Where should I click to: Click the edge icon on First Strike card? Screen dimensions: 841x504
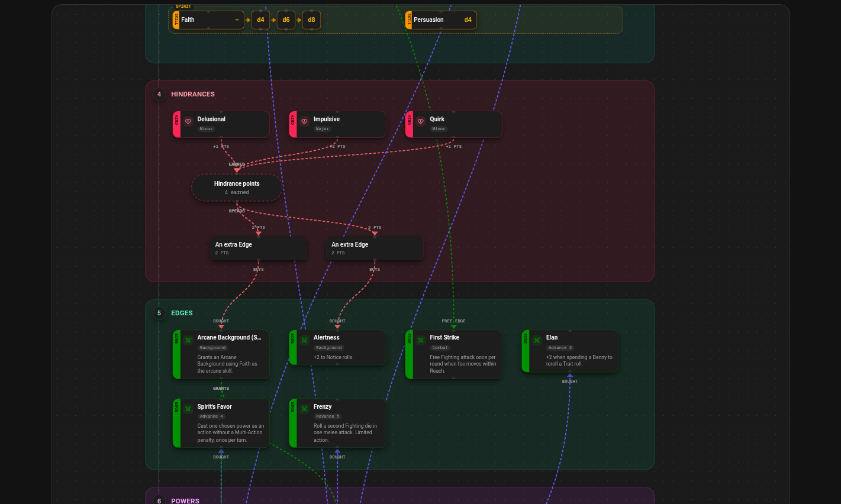pos(421,340)
